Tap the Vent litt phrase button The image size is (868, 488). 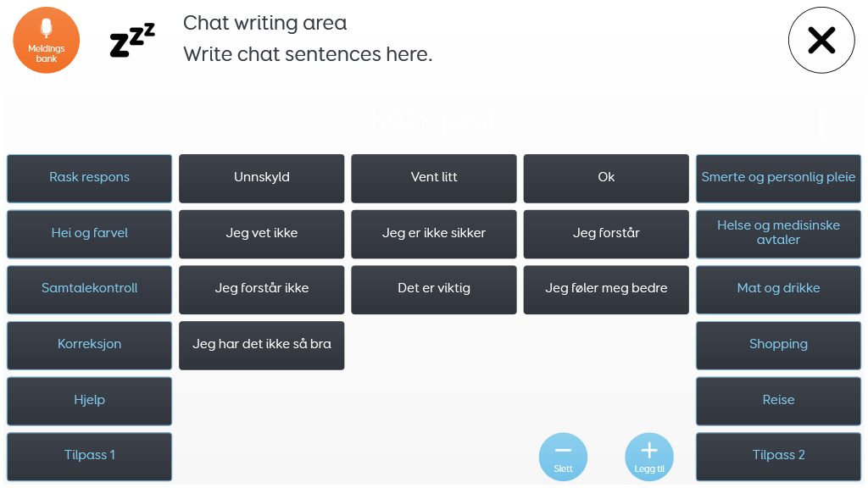(434, 179)
